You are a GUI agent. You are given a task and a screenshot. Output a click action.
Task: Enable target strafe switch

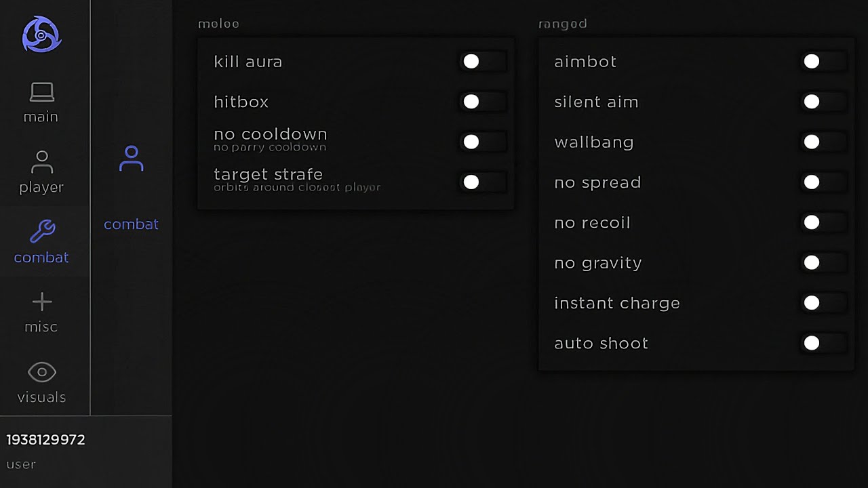pyautogui.click(x=482, y=182)
